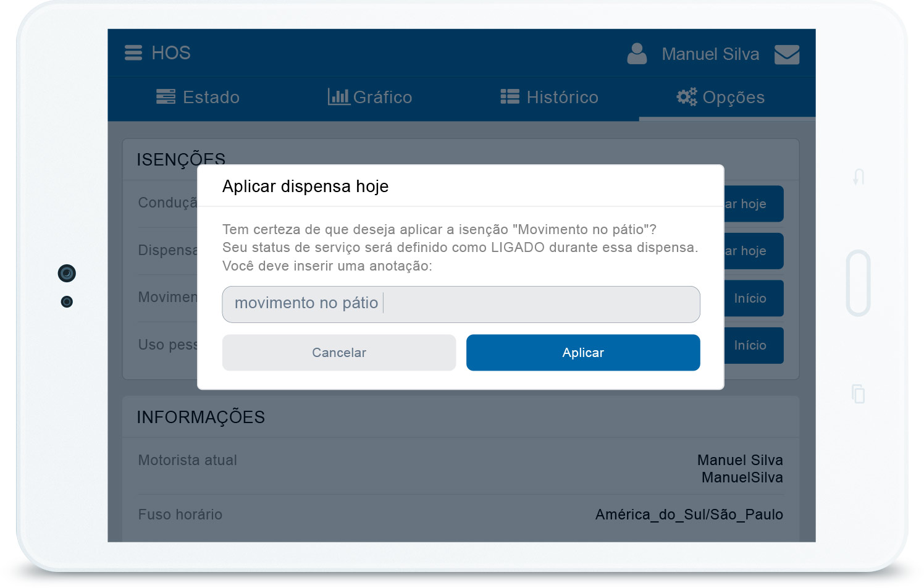Open the hamburger menu next to HOS
Image resolution: width=924 pixels, height=588 pixels.
point(133,53)
